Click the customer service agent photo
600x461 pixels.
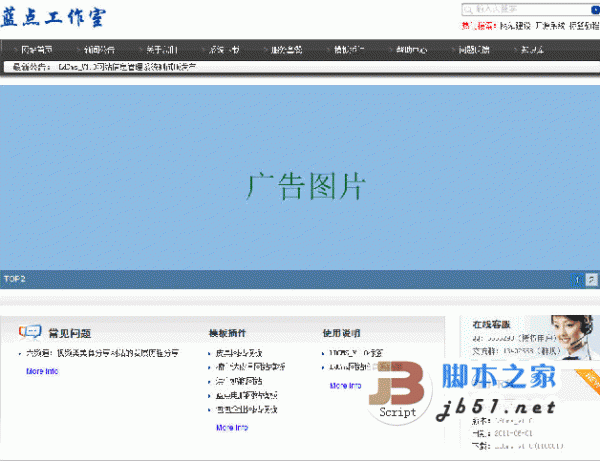[x=574, y=337]
